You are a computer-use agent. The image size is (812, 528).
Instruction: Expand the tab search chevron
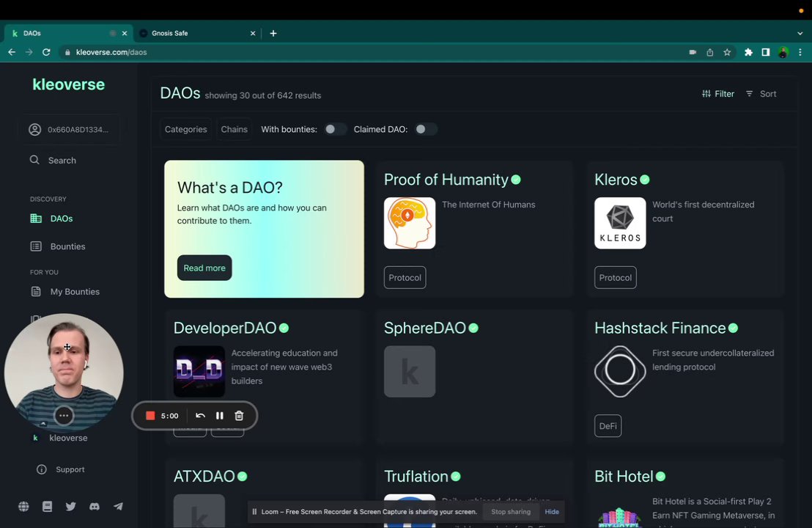(x=800, y=33)
